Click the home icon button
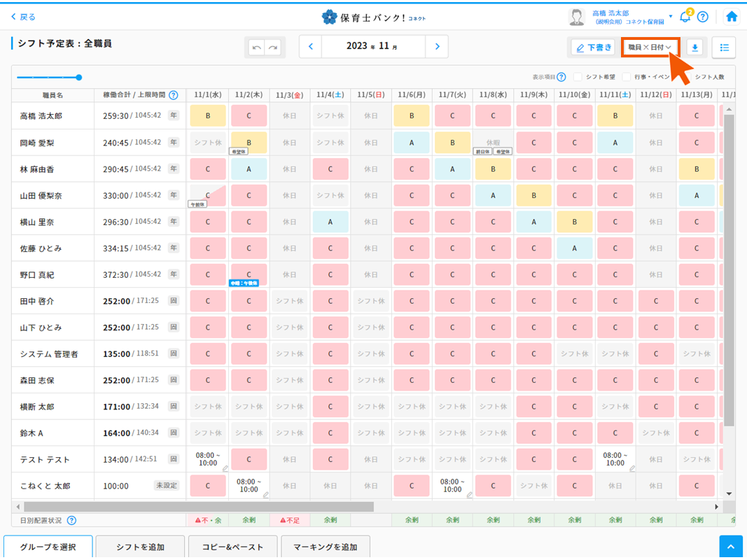Viewport: 747px width, 560px height. (x=732, y=17)
